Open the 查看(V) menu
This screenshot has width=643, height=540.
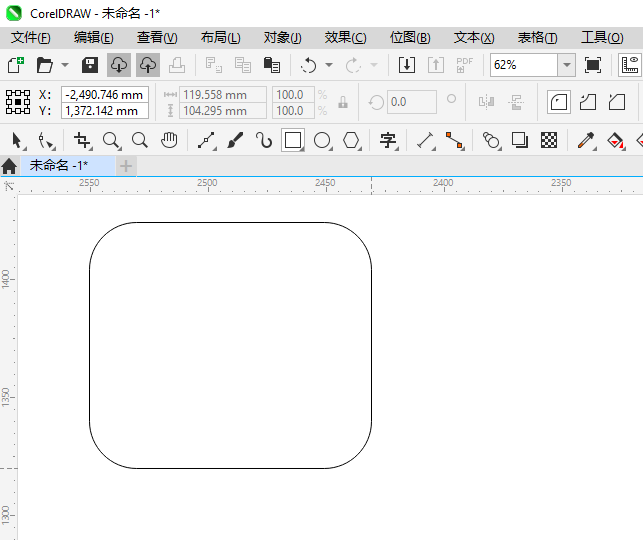click(157, 38)
